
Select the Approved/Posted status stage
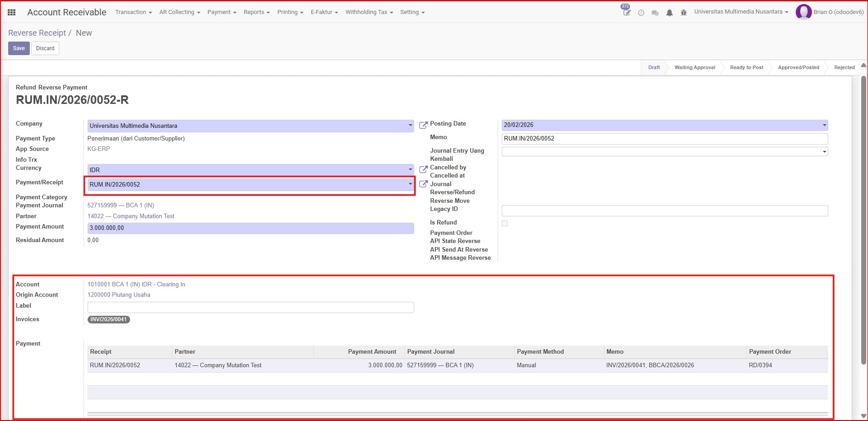click(798, 67)
